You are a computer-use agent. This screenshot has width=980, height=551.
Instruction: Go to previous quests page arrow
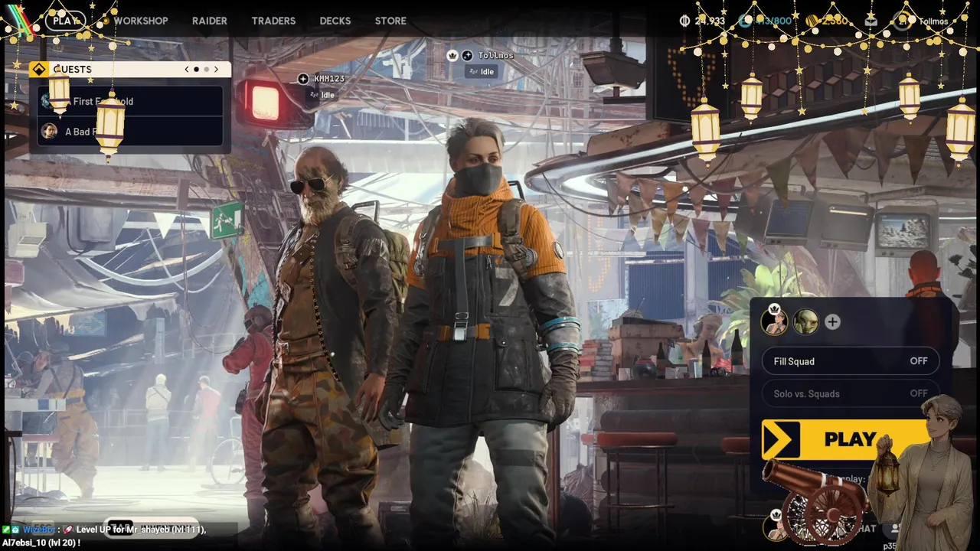(187, 69)
